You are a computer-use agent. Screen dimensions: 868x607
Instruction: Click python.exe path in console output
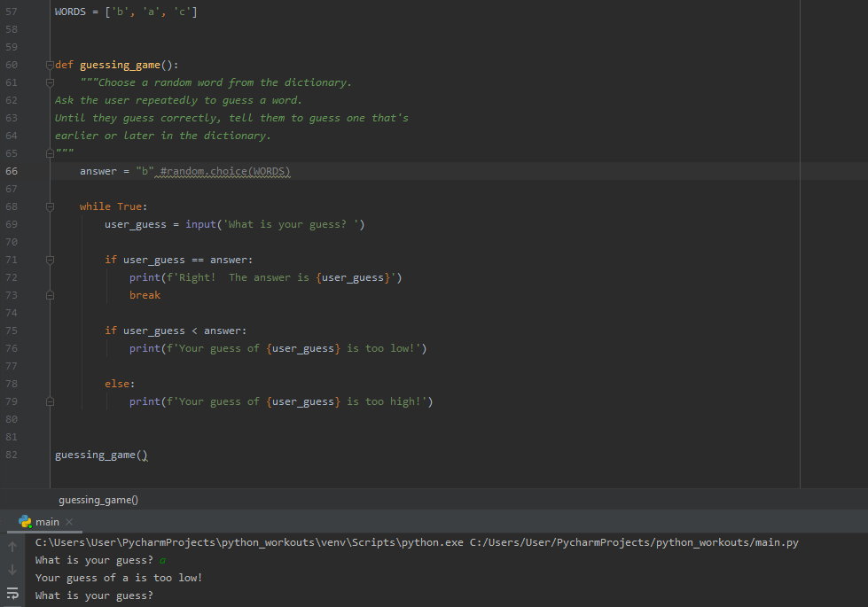(250, 542)
